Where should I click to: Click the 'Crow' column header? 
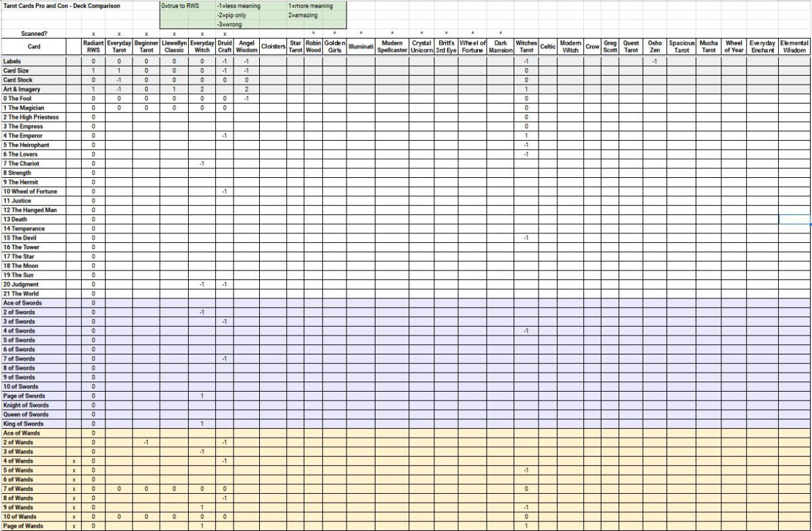[x=593, y=47]
